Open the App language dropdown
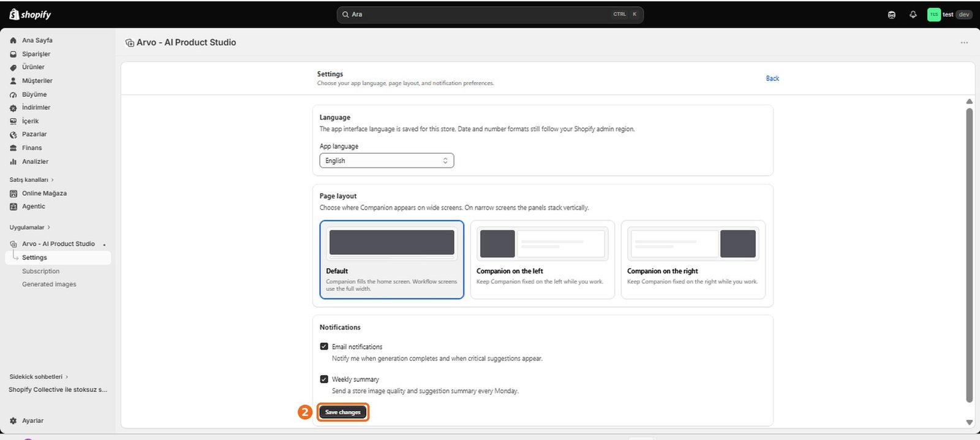 386,161
